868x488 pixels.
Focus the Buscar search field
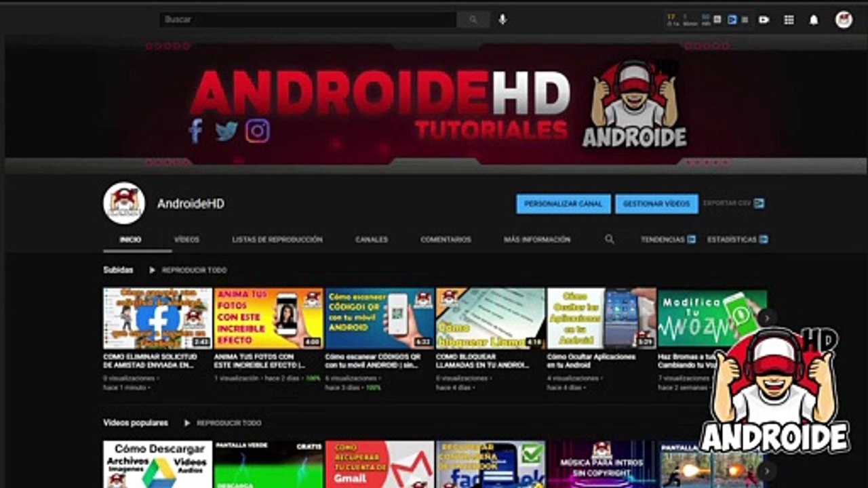tap(308, 20)
